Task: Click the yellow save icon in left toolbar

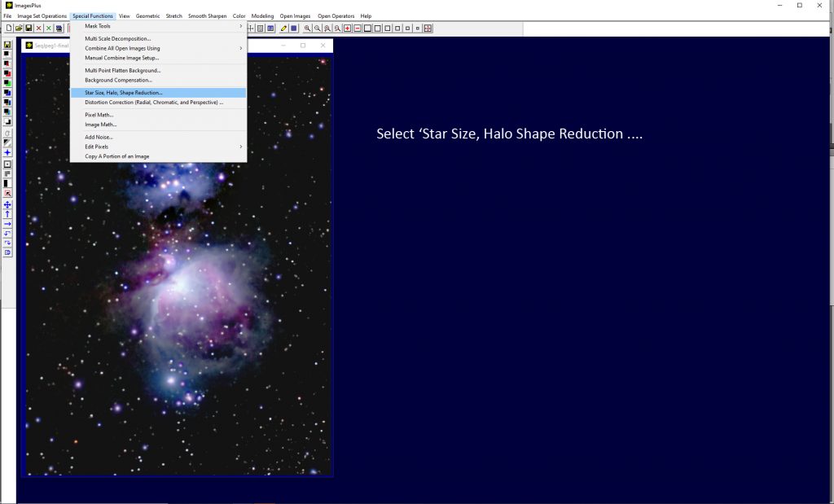Action: click(7, 45)
